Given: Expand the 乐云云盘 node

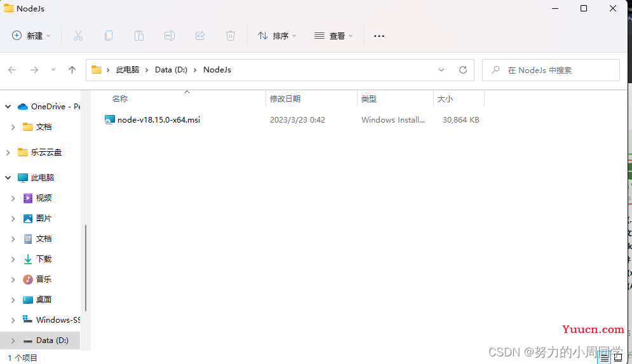Looking at the screenshot, I should (8, 152).
